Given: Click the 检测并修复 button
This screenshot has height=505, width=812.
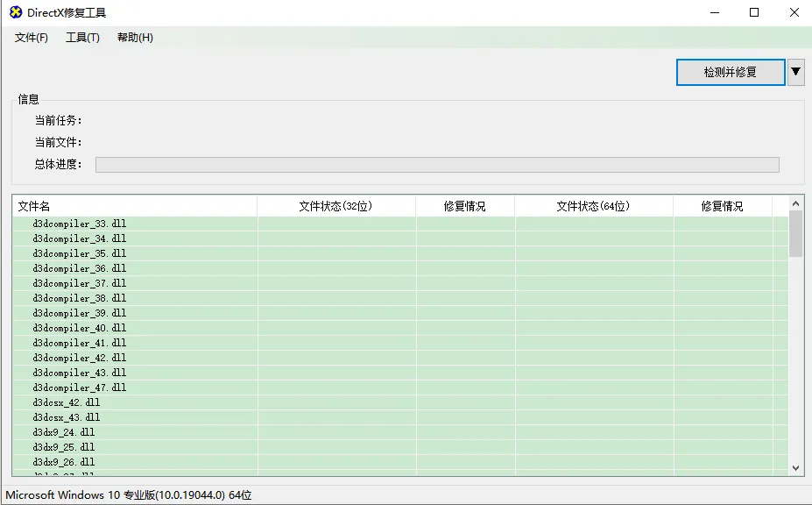Looking at the screenshot, I should pos(731,72).
